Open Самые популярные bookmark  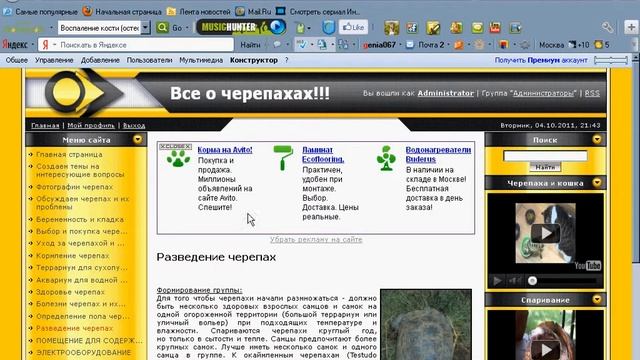(x=41, y=12)
